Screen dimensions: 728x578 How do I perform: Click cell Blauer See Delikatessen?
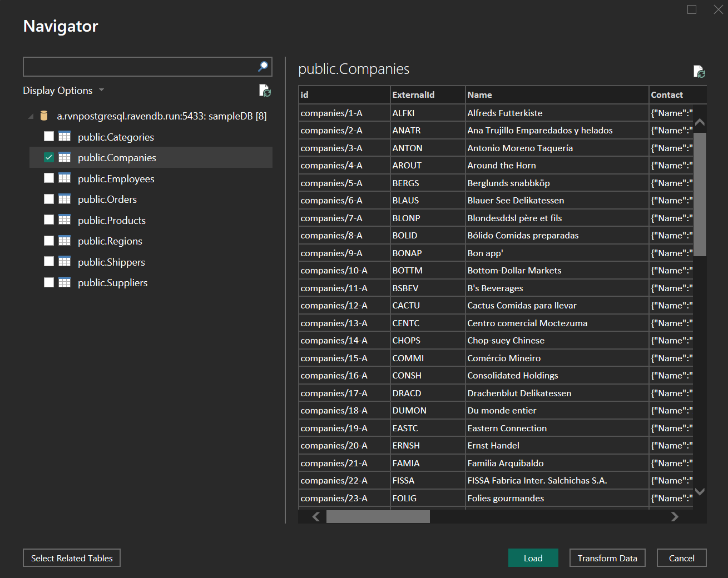click(x=557, y=200)
